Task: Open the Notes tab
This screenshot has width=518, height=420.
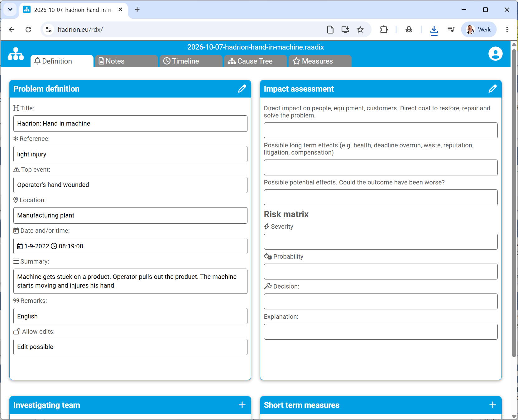Action: (x=126, y=61)
